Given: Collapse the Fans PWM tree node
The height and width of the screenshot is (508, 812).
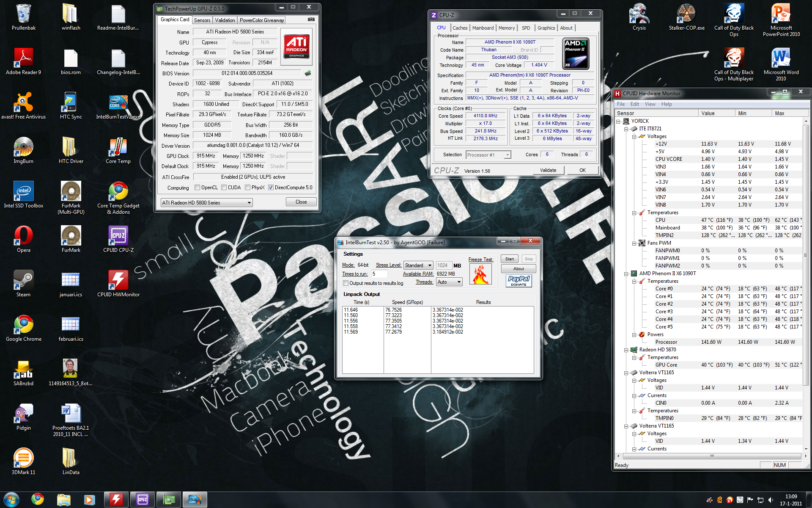Looking at the screenshot, I should tap(634, 243).
